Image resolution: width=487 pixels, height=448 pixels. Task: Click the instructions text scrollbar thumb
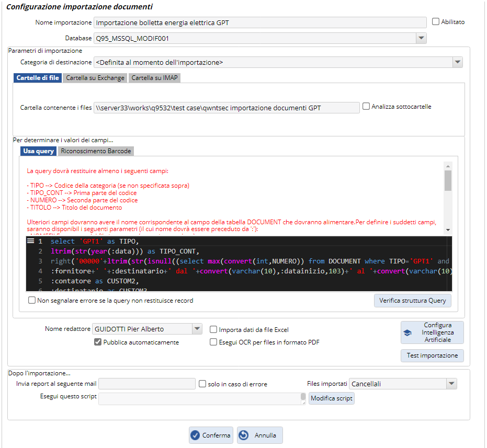(x=448, y=180)
